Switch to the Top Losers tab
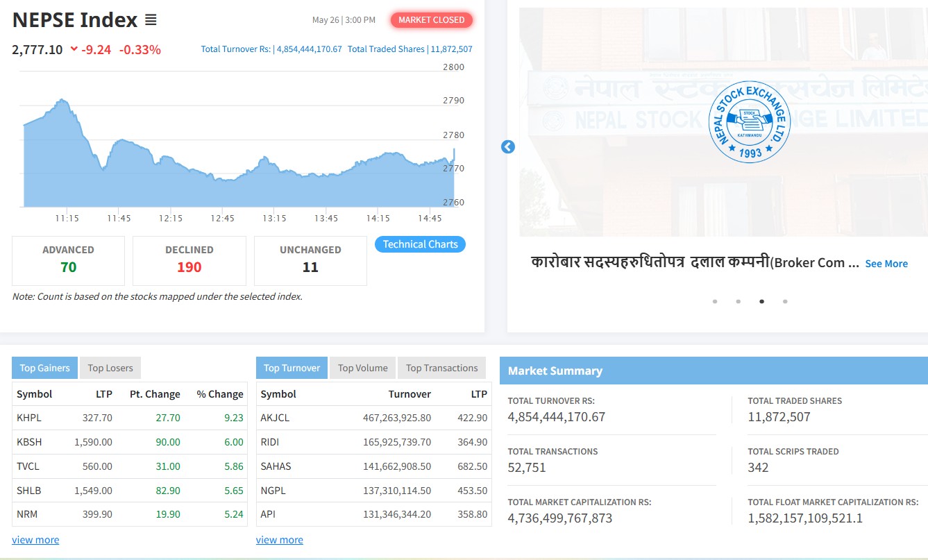Viewport: 928px width, 560px height. point(110,368)
